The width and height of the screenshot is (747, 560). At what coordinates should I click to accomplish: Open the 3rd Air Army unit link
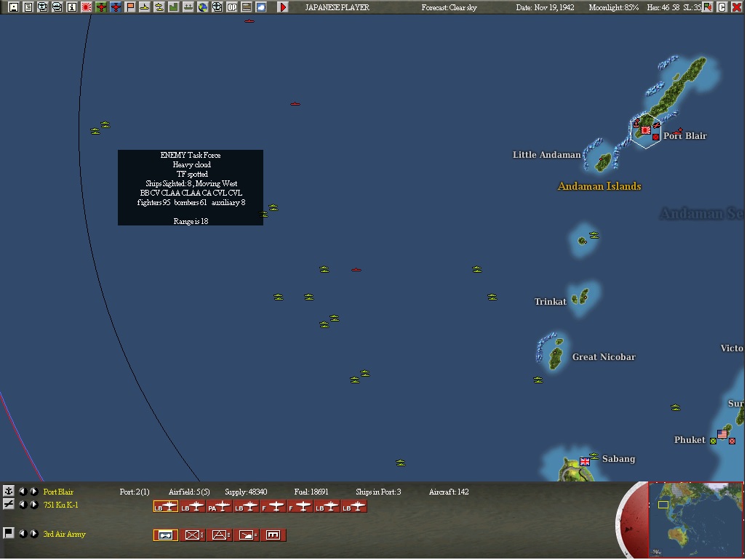[64, 535]
